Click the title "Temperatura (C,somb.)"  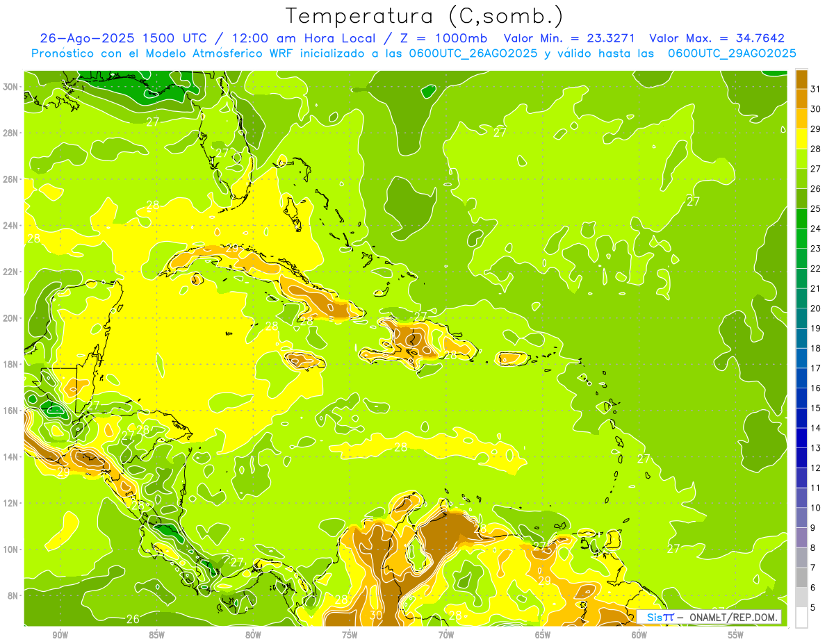coord(424,16)
